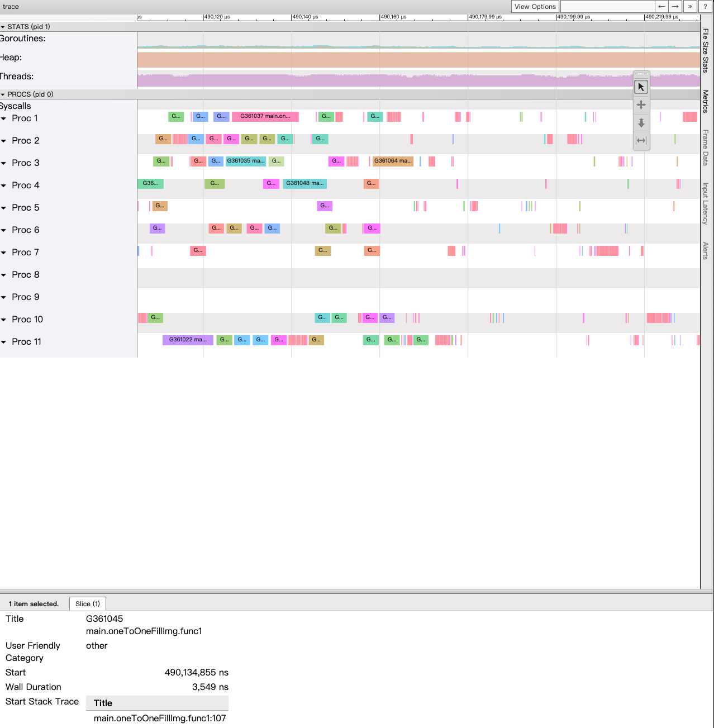The width and height of the screenshot is (714, 728).
Task: Open the Input Latency side tab
Action: pos(706,203)
